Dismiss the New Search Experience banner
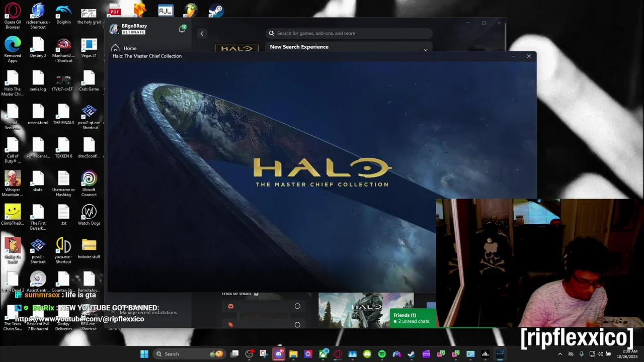Screen dimensions: 644x362 click(426, 50)
